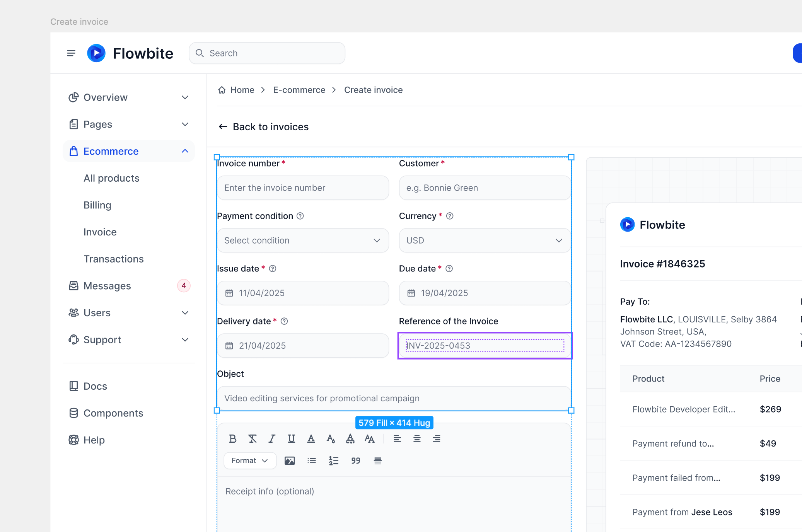Open the Delivery date picker field
The image size is (802, 532).
(x=303, y=346)
